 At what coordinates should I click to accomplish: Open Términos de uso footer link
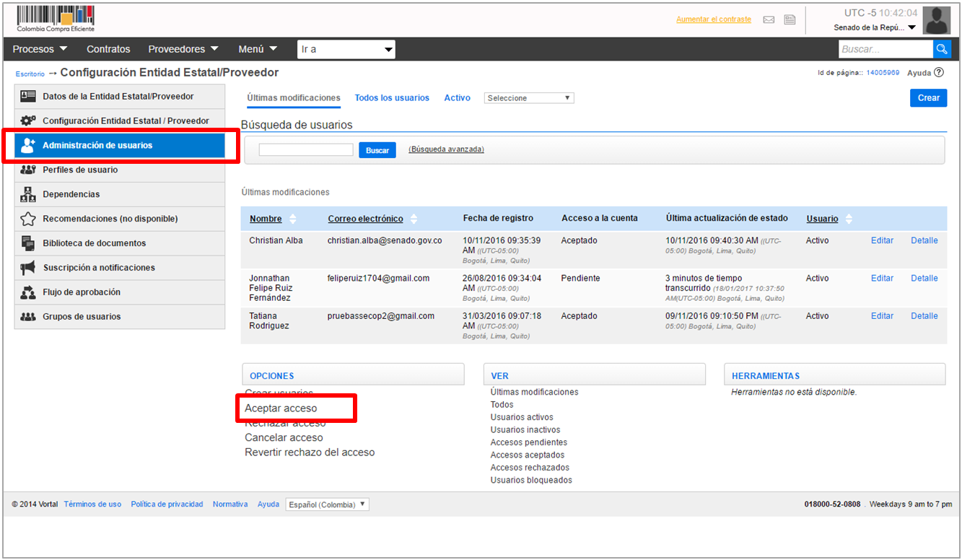(x=92, y=504)
